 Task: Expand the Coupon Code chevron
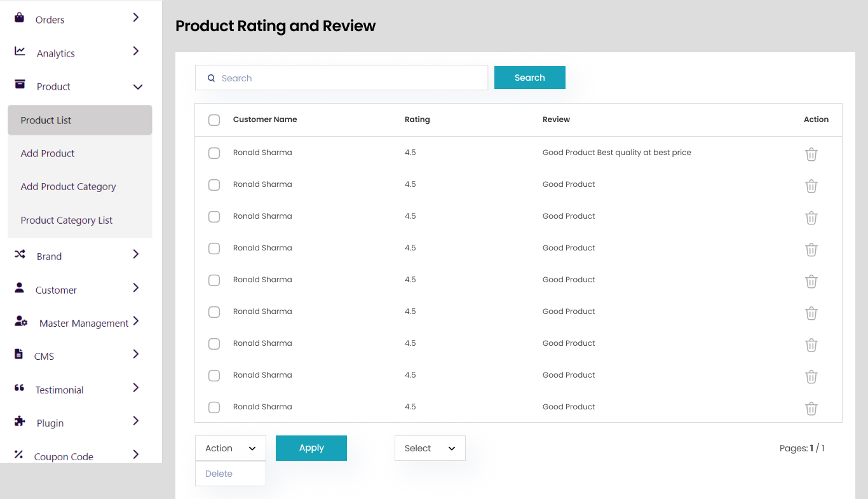coord(136,455)
